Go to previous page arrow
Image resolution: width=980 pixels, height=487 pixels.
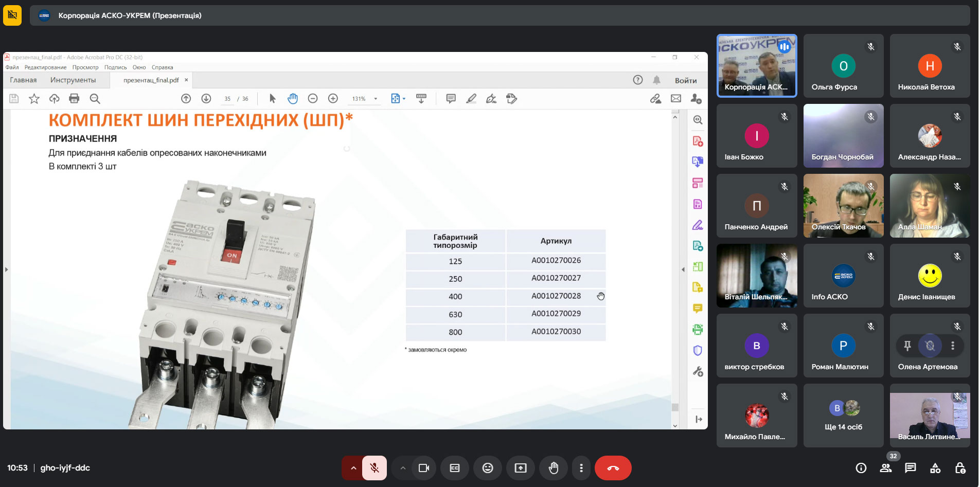(186, 99)
